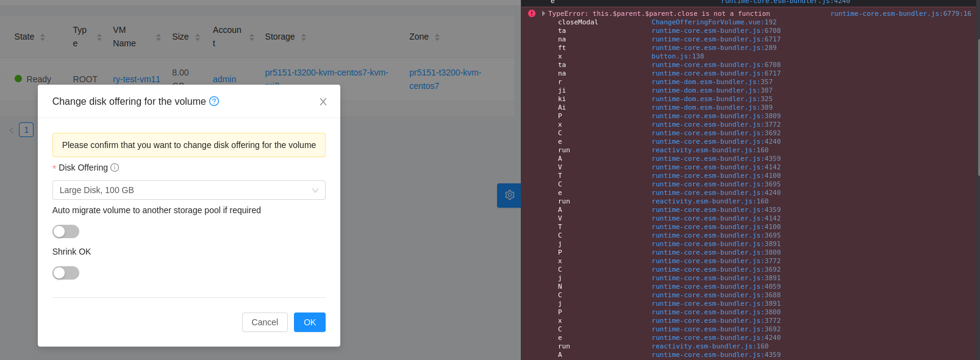Open the pr5151-t3200-kvm-centos7-kvm storage link
Viewport: 980px width, 360px height.
326,72
